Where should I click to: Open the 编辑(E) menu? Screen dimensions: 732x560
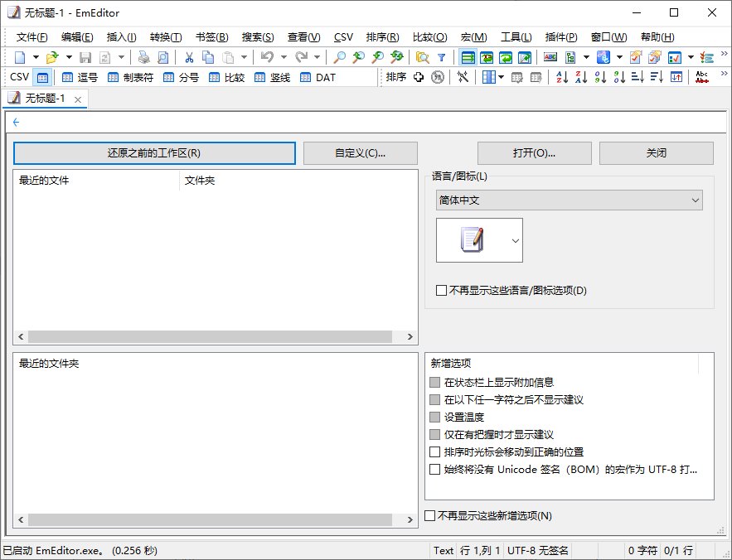[x=77, y=37]
